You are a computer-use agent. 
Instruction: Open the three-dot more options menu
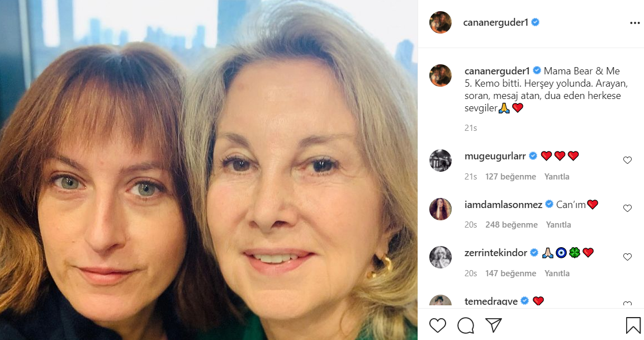pyautogui.click(x=634, y=23)
